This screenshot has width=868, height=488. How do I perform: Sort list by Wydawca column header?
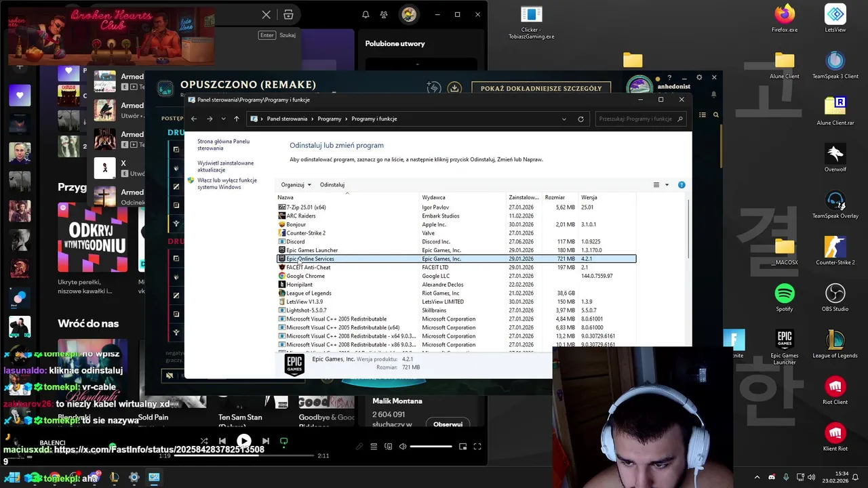click(463, 197)
